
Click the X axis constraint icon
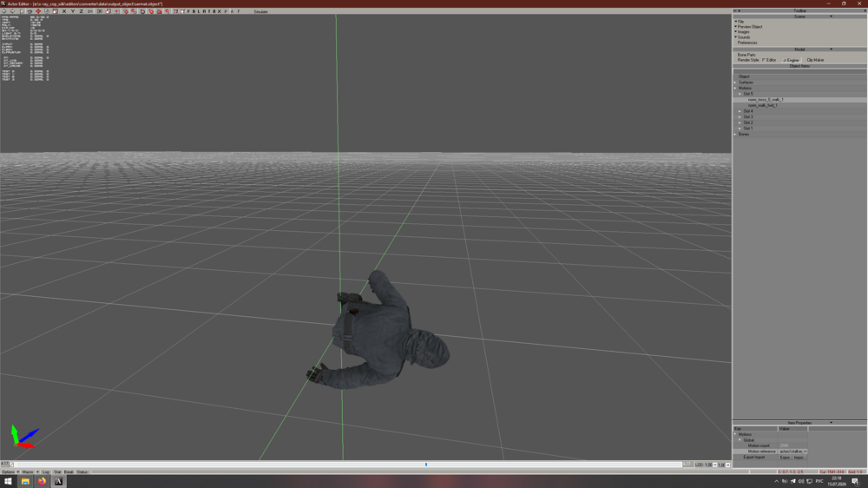[x=64, y=11]
